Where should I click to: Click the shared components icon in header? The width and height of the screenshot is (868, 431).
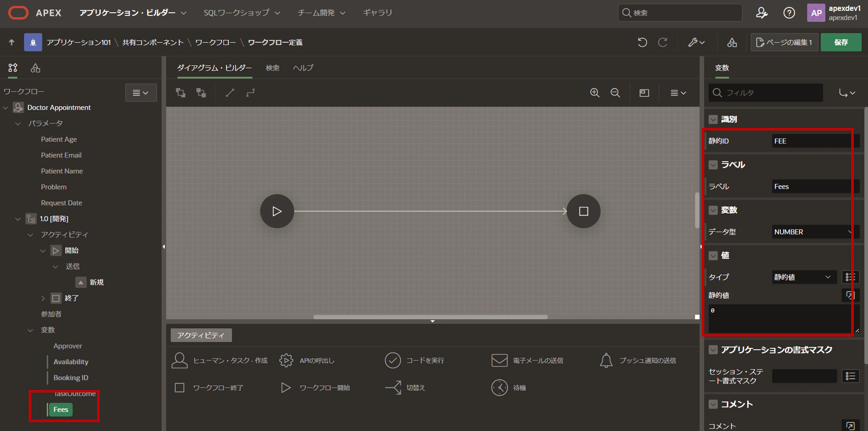pos(732,43)
